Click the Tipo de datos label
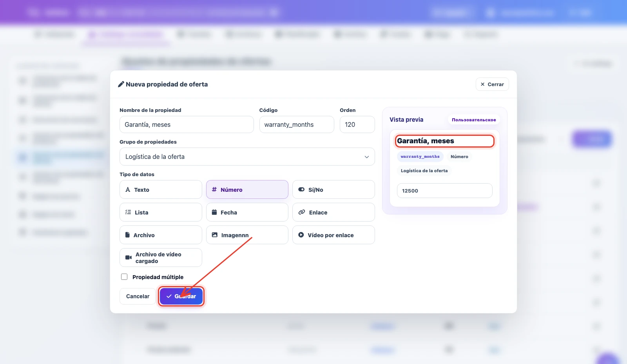627x364 pixels. click(137, 174)
